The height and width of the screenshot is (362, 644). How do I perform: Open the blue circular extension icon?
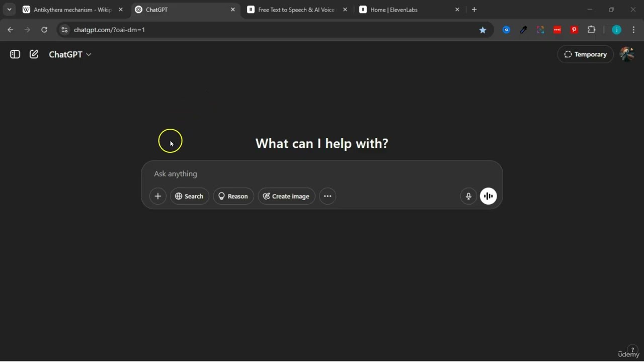coord(507,30)
